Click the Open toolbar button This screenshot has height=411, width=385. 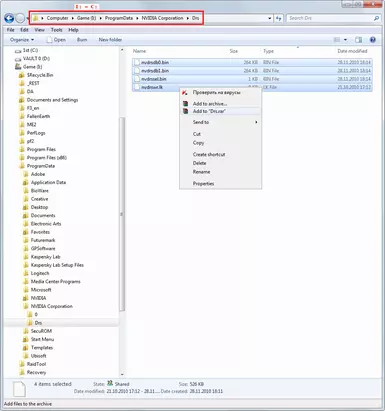(56, 40)
